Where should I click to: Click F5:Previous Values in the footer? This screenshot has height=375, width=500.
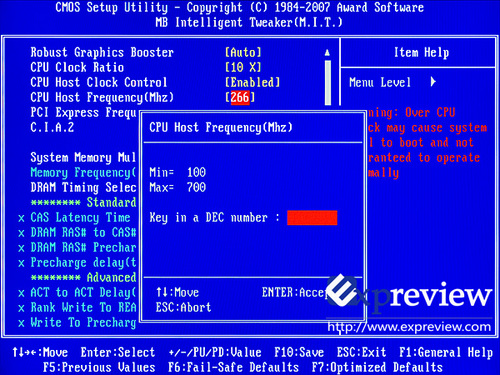(99, 368)
